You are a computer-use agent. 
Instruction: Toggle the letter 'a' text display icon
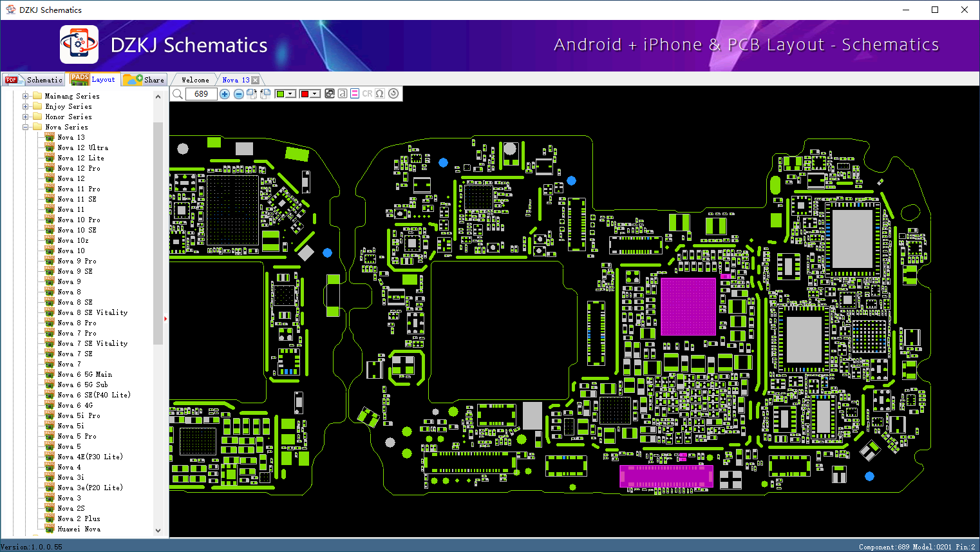click(x=343, y=94)
